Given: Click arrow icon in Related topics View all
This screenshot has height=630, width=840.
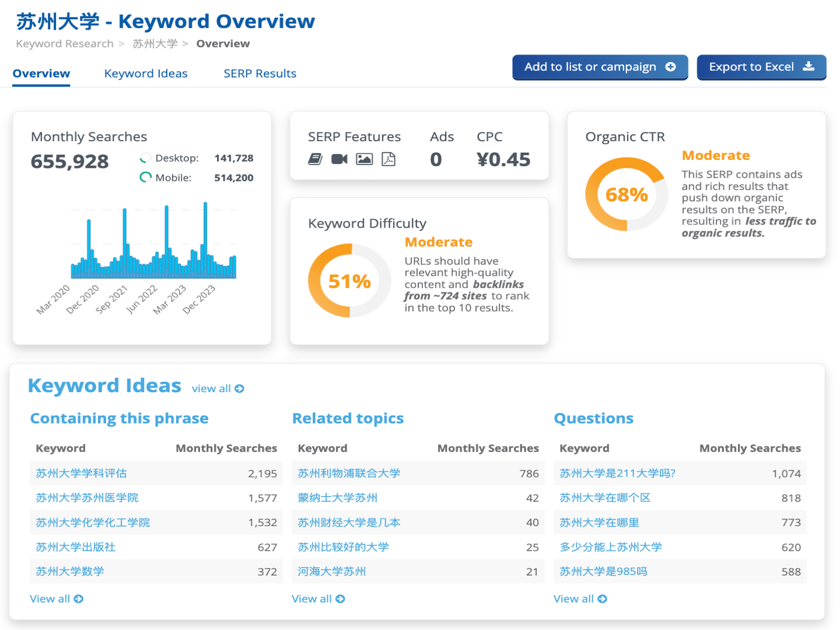Looking at the screenshot, I should pyautogui.click(x=341, y=599).
